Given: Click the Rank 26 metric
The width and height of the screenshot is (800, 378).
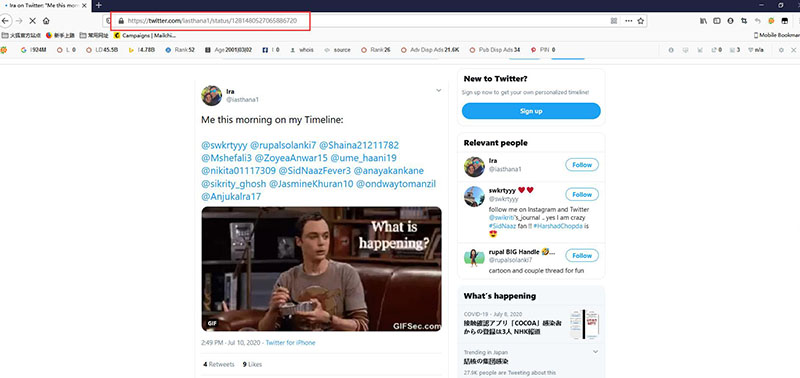Looking at the screenshot, I should (x=376, y=50).
